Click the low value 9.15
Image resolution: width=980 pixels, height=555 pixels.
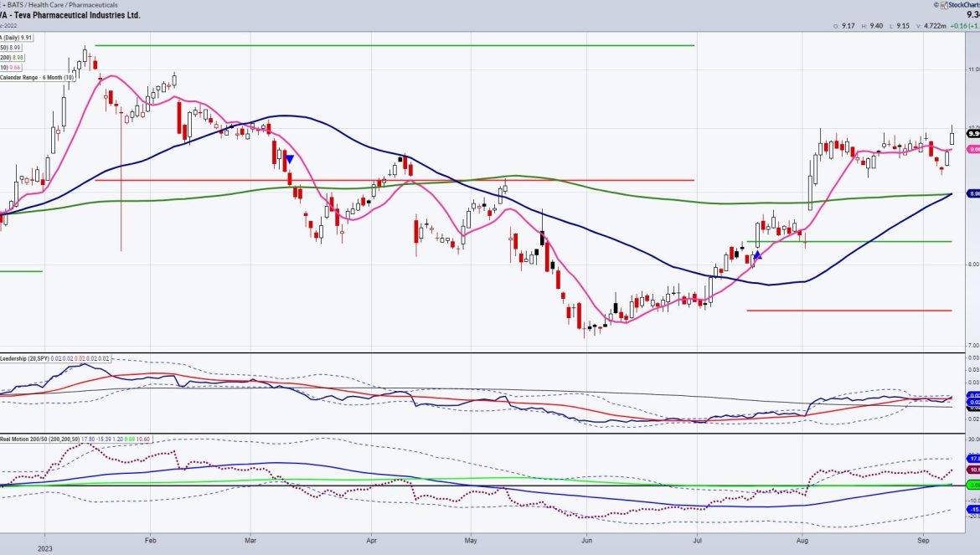[902, 26]
